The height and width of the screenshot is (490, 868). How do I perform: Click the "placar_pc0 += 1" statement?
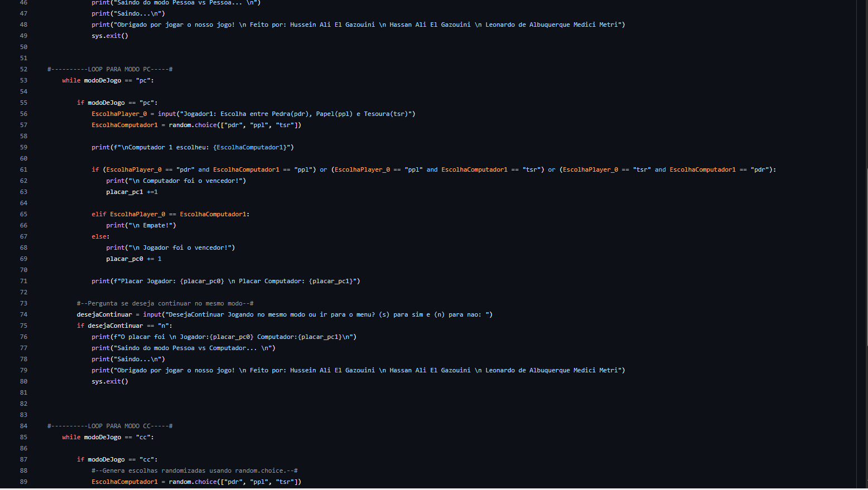(x=134, y=259)
